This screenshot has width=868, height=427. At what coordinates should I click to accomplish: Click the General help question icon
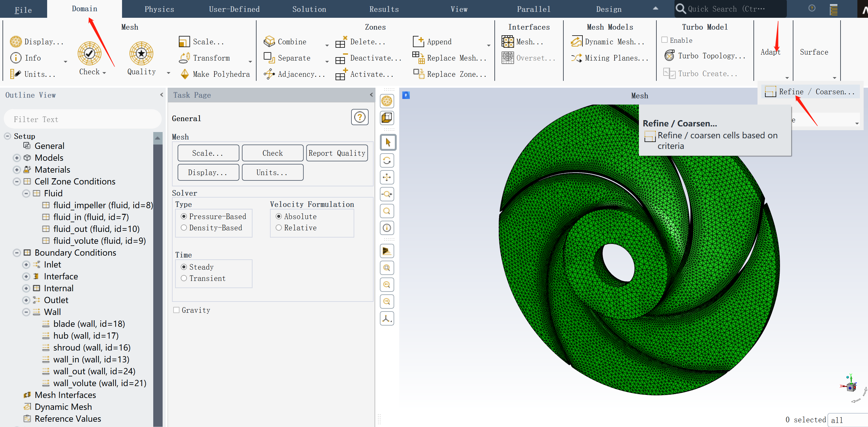[360, 117]
